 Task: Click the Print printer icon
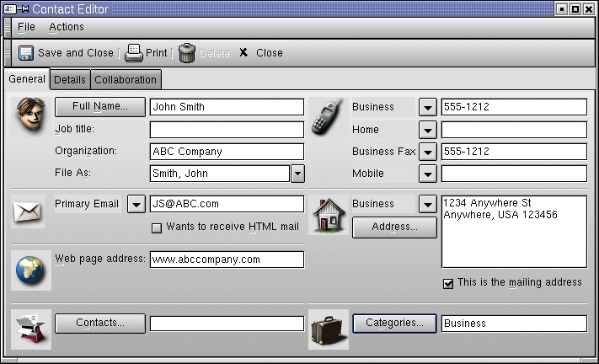click(x=134, y=53)
